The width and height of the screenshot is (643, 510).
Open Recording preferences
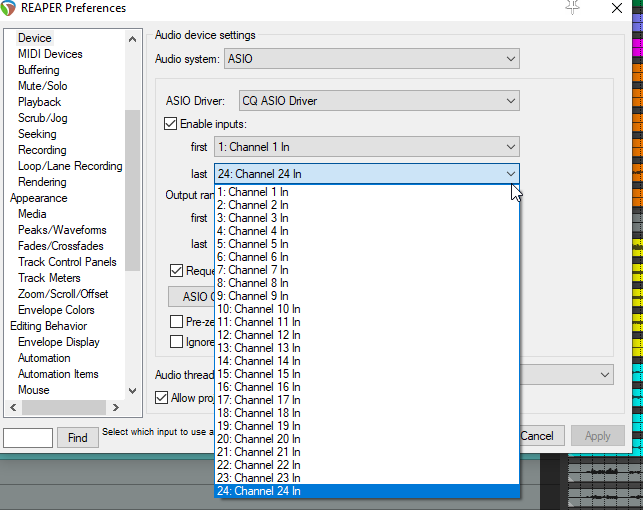(42, 150)
